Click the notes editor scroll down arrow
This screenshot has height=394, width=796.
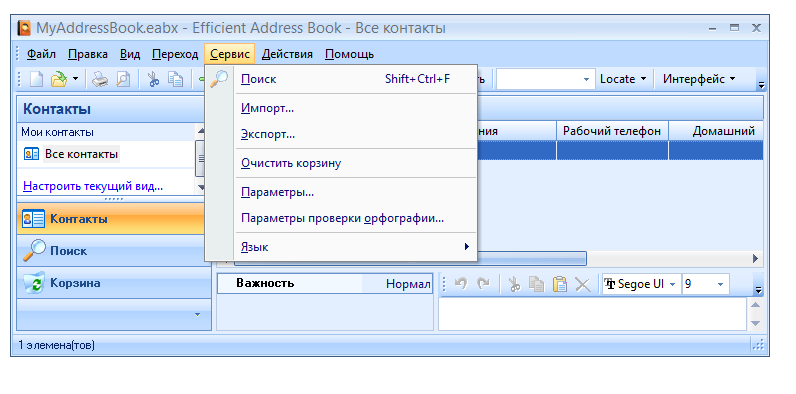(x=755, y=323)
